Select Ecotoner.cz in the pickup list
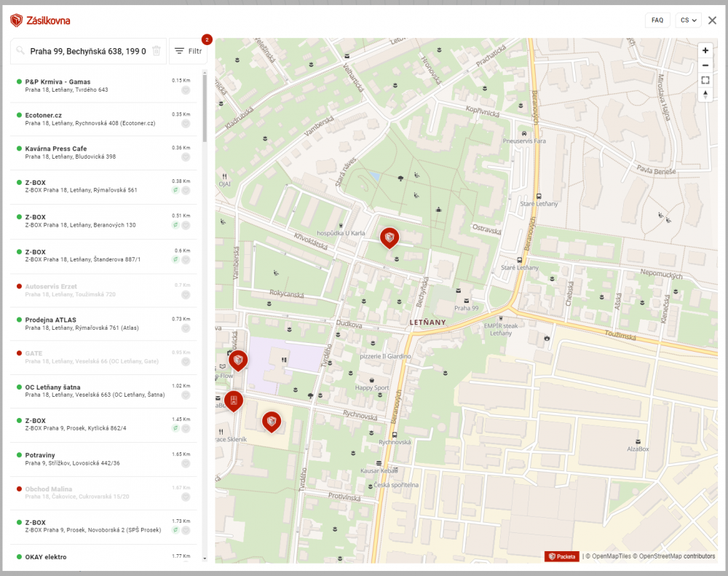Screen dimensions: 728x576 pos(103,119)
